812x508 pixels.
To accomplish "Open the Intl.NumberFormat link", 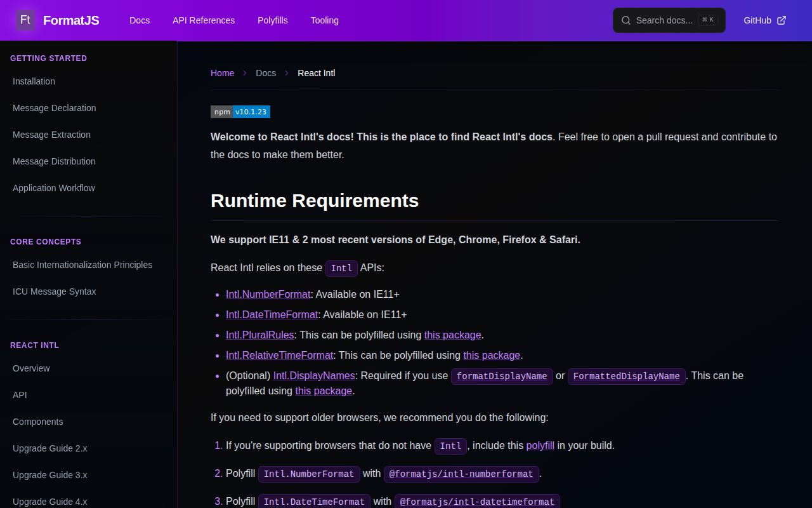I will 268,294.
